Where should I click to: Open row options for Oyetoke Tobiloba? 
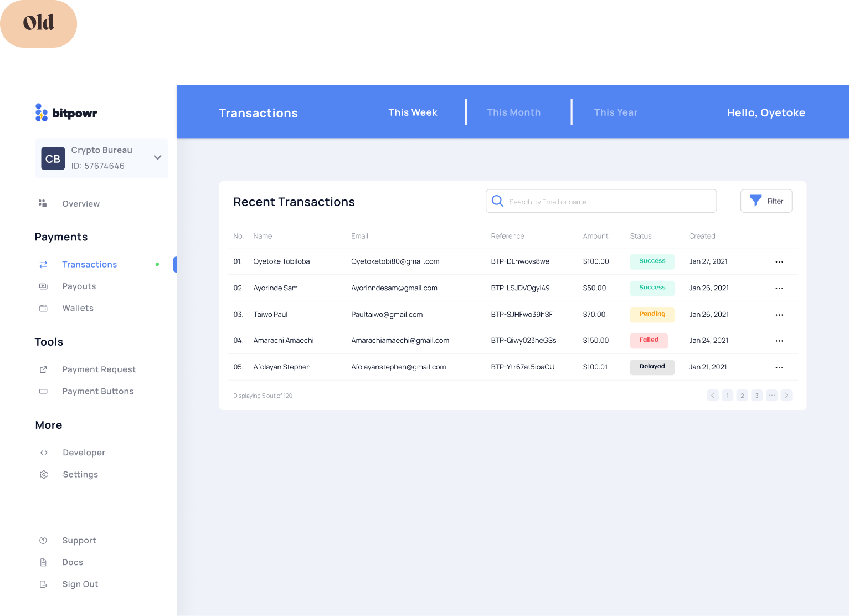pos(779,262)
